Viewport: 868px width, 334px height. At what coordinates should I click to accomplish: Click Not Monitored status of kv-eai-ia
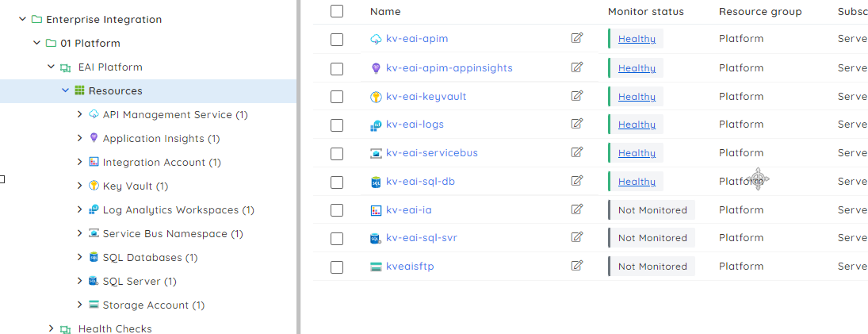652,210
